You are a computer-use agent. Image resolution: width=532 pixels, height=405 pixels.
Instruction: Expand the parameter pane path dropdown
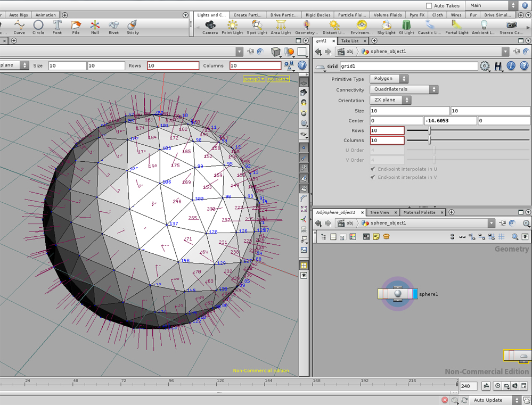tap(505, 52)
